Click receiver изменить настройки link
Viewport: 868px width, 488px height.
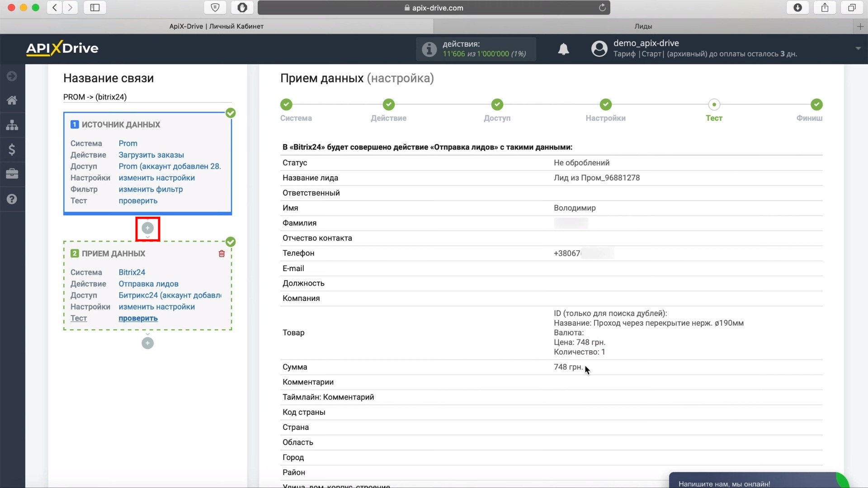pos(156,307)
